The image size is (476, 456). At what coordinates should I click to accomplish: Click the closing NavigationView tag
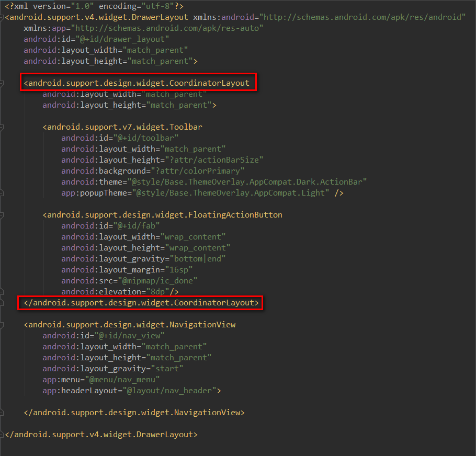[x=134, y=412]
